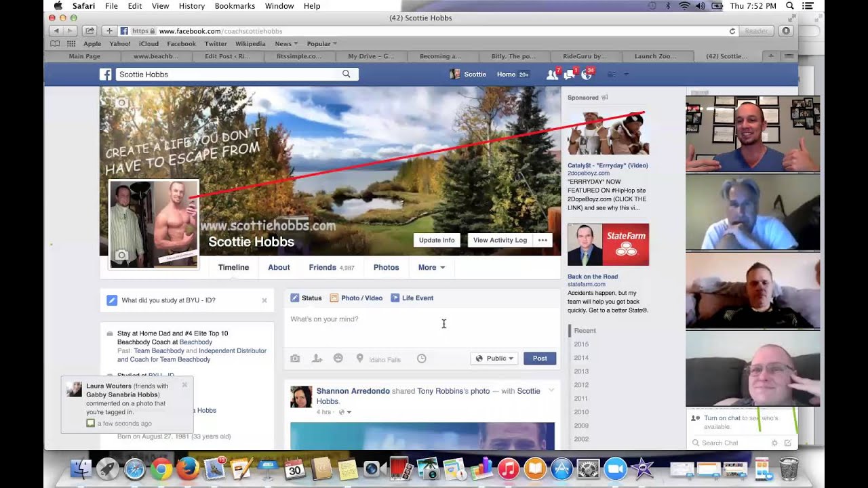Open the News bookmarks dropdown
This screenshot has width=868, height=488.
286,44
